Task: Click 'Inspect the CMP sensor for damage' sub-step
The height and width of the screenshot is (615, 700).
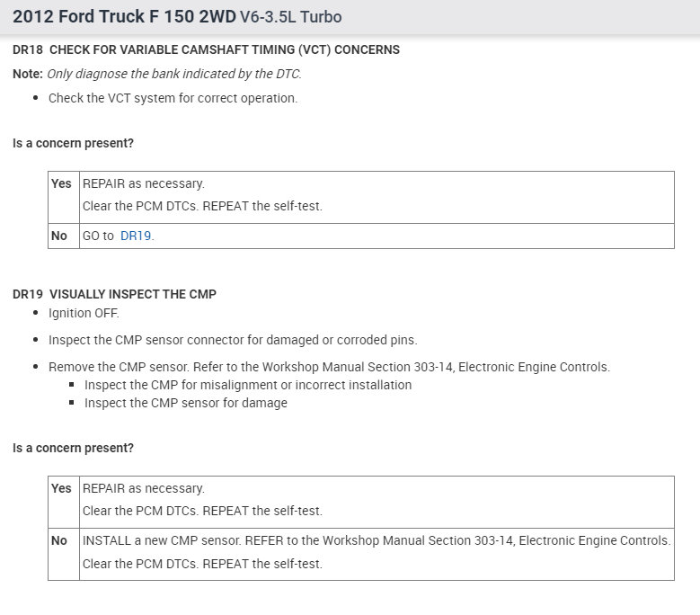Action: click(x=186, y=403)
